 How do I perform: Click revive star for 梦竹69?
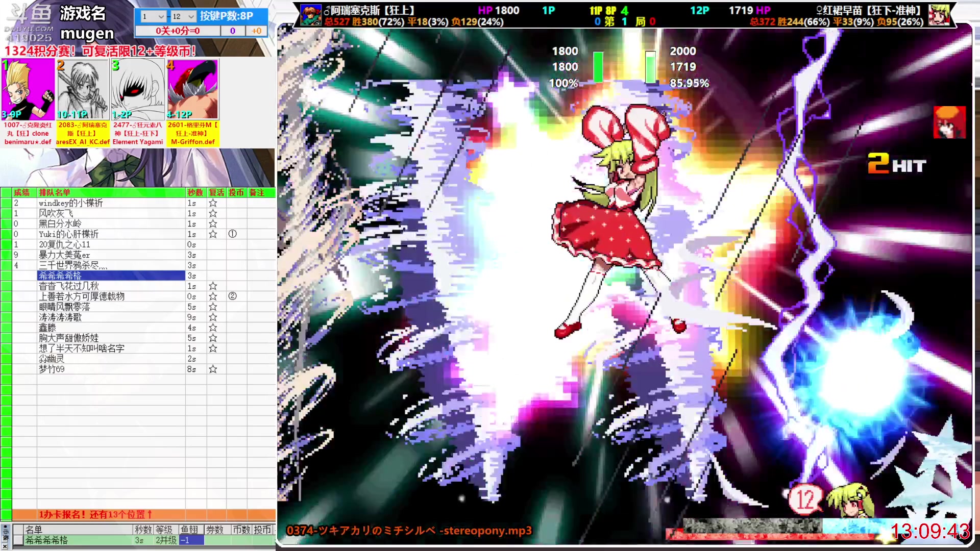point(213,369)
